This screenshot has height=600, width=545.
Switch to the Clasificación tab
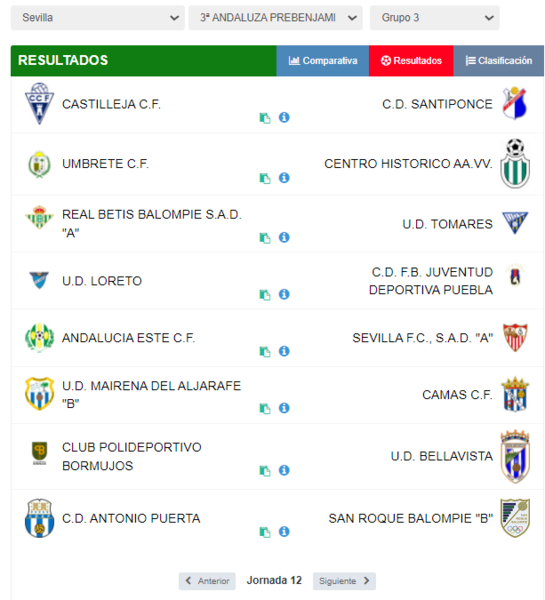498,61
